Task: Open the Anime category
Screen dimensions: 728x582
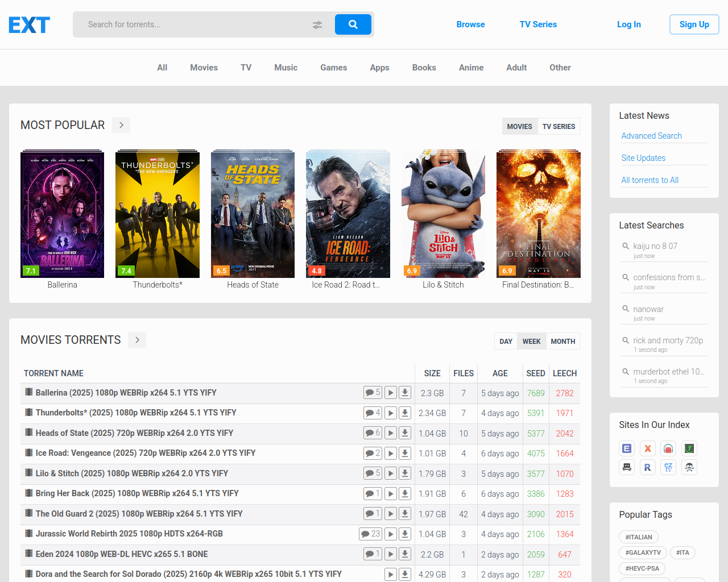Action: (x=471, y=68)
